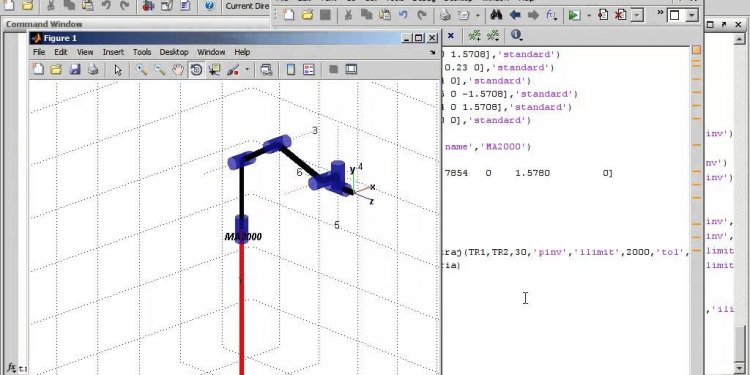This screenshot has height=375, width=750.
Task: Open Desktop menu in Figure 1
Action: coord(174,52)
